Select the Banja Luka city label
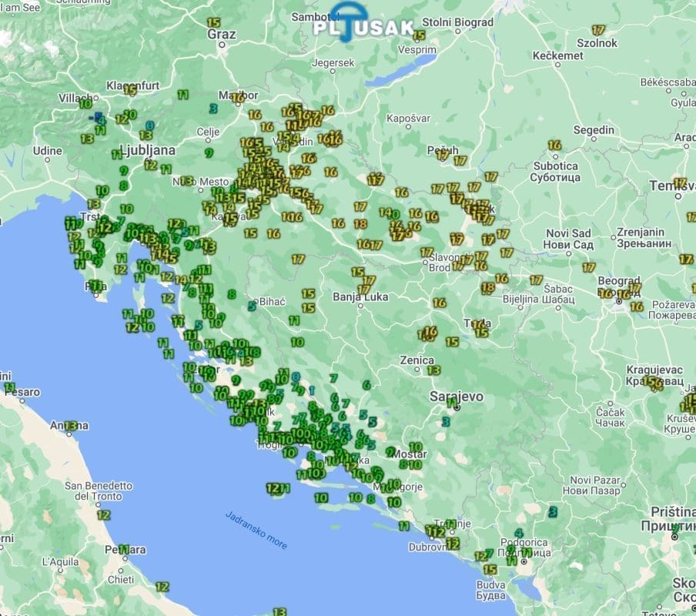Screen dimensions: 696x616 [x=359, y=296]
